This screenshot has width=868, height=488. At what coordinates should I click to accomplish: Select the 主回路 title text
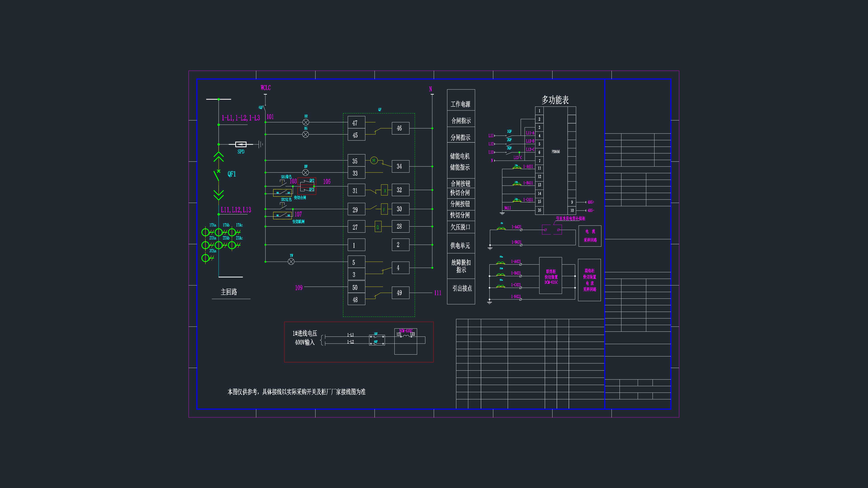pos(229,292)
